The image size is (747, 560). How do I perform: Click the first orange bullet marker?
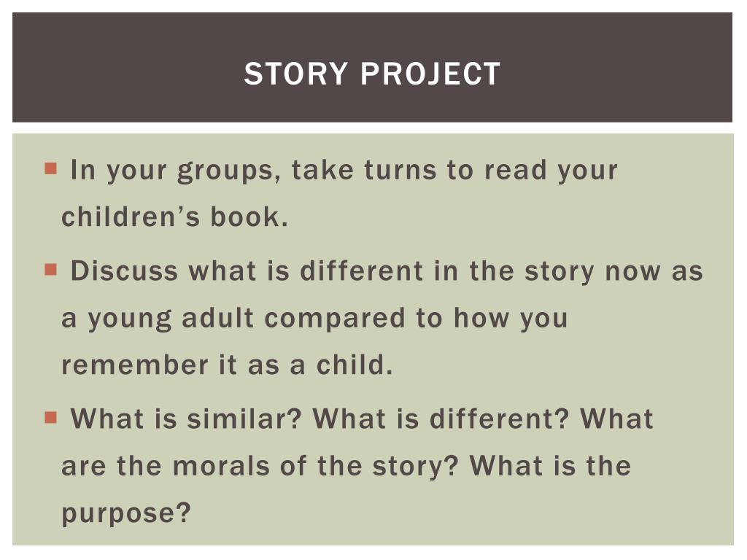point(50,168)
